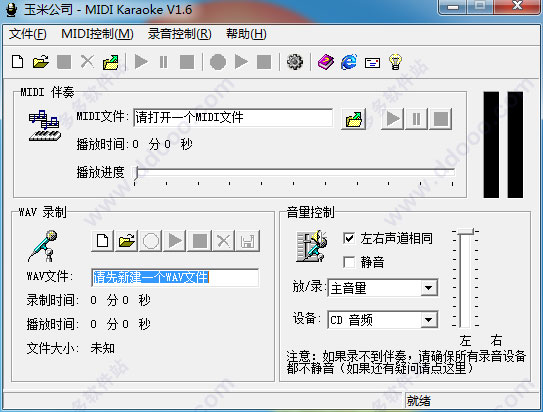Screen dimensions: 543x412
Task: Start recording in WAV 录制 panel
Action: pos(151,241)
